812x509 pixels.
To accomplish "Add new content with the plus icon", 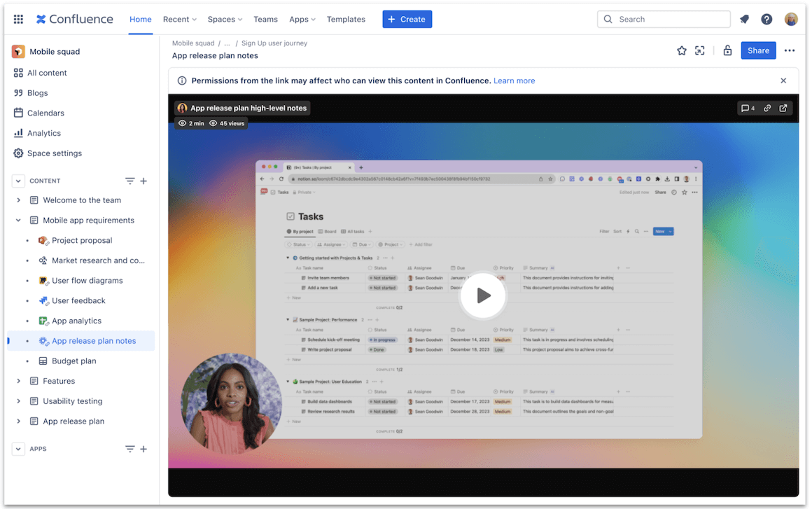I will [x=143, y=181].
